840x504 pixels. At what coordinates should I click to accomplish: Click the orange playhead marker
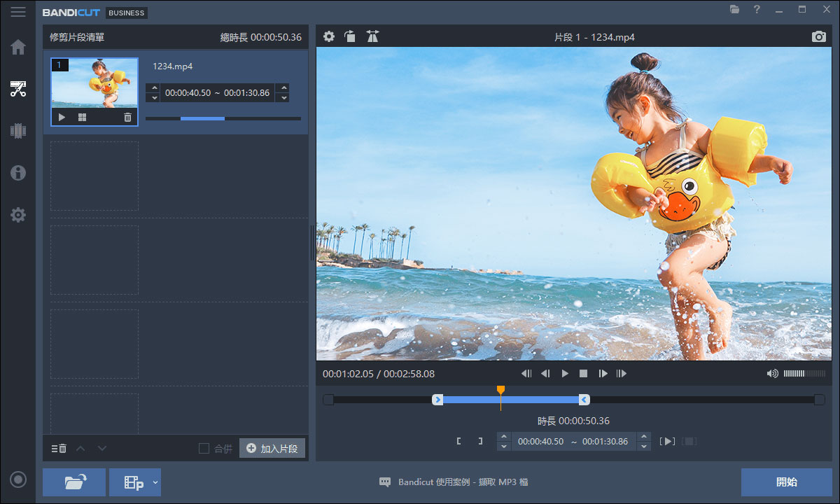coord(500,389)
